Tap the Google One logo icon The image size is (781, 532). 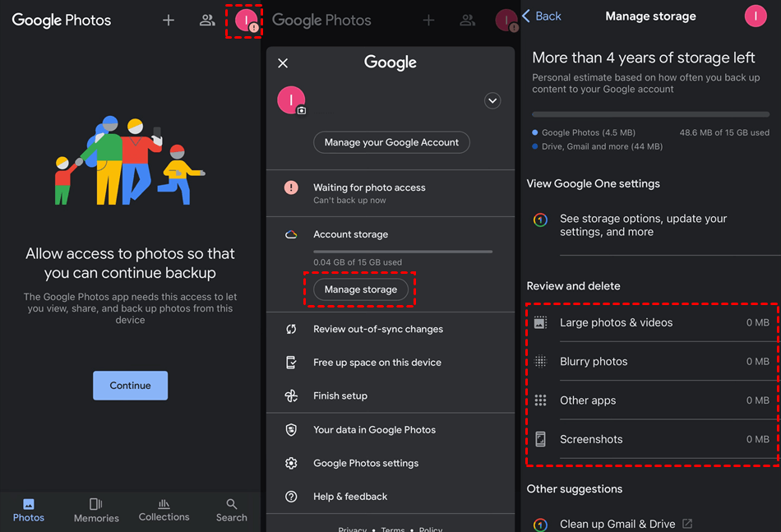click(540, 220)
